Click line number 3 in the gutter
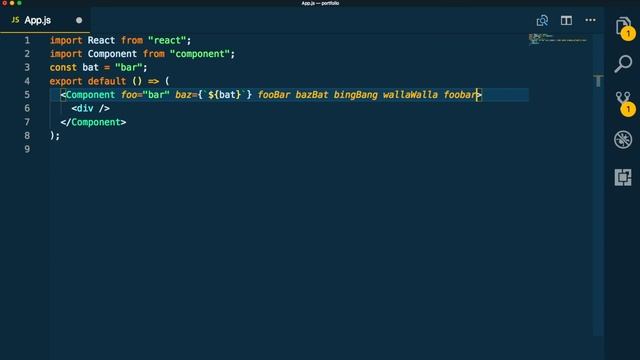640x360 pixels. [27, 67]
